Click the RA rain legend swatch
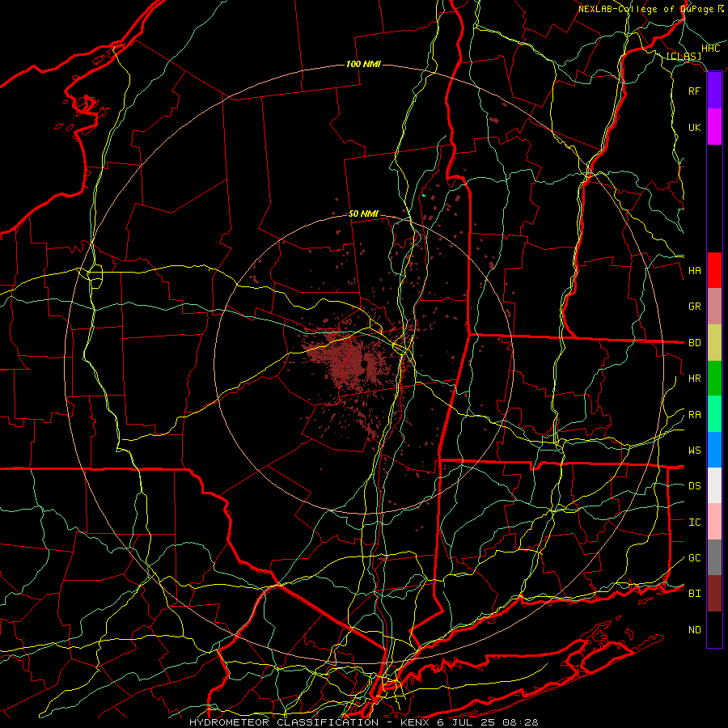 pos(714,414)
